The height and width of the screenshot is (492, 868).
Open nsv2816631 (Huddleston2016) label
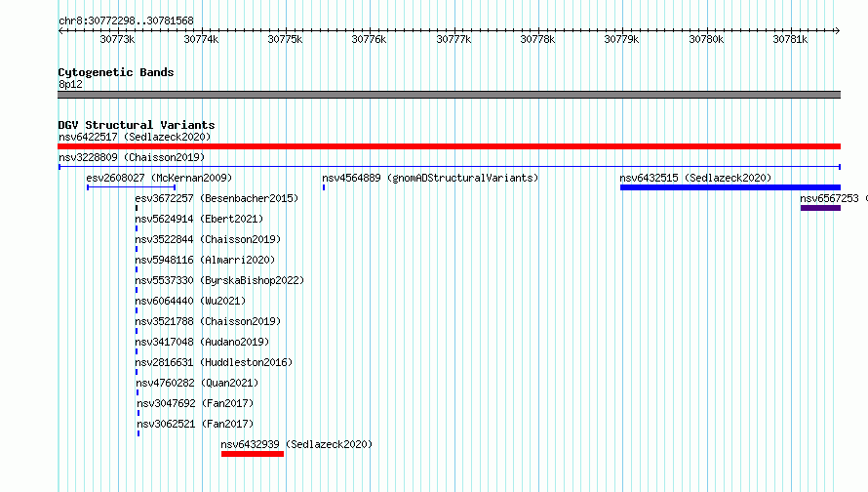[x=214, y=362]
